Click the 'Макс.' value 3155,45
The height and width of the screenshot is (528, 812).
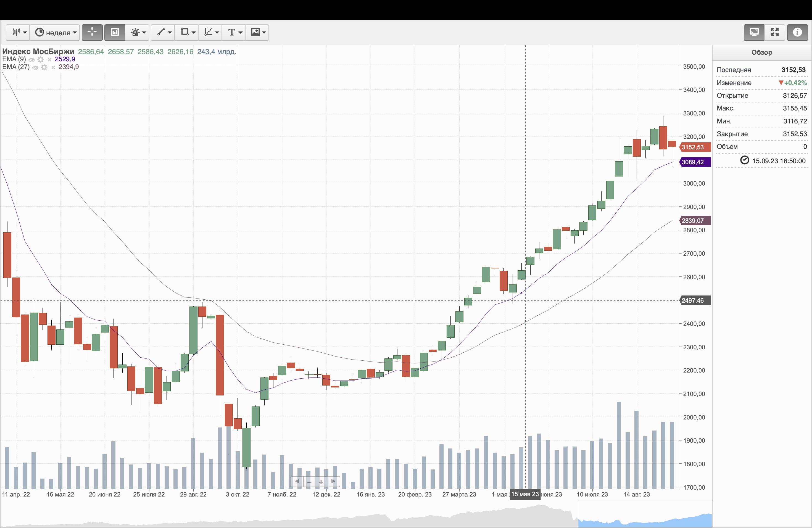pos(795,109)
